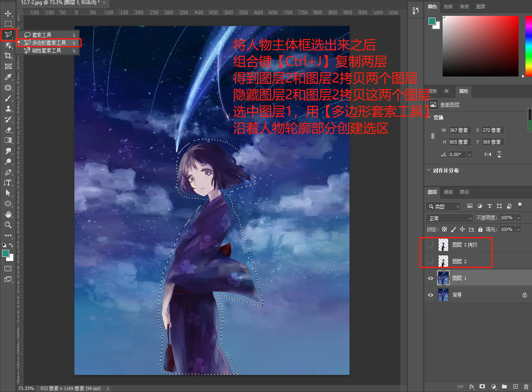Show the 图层 2 拷贝 layer
Image resolution: width=532 pixels, height=392 pixels.
click(430, 245)
